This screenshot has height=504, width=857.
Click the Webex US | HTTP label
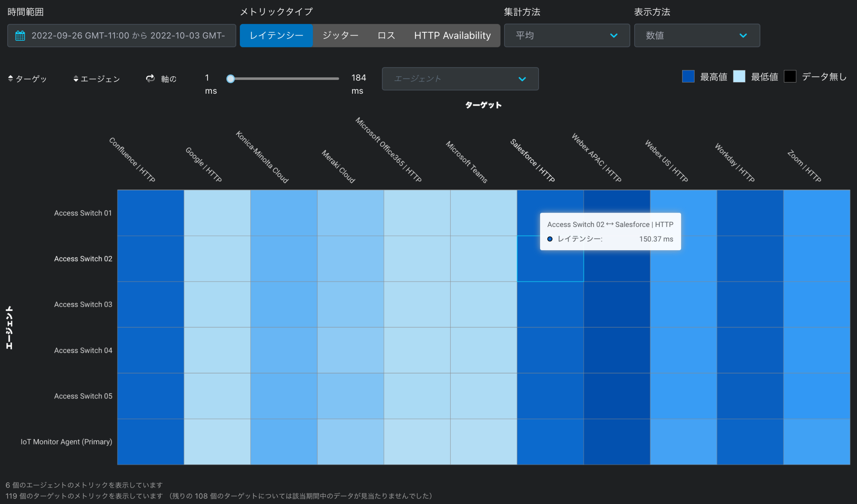pyautogui.click(x=667, y=161)
